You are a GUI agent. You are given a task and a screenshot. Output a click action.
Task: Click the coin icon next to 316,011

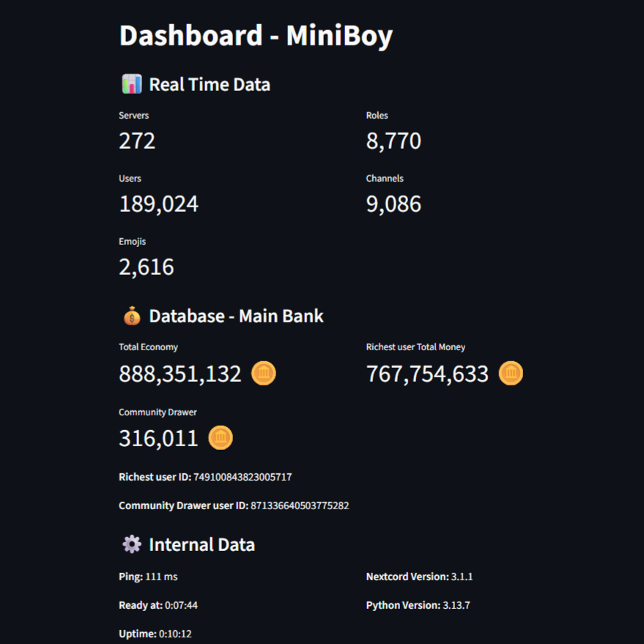pos(221,438)
